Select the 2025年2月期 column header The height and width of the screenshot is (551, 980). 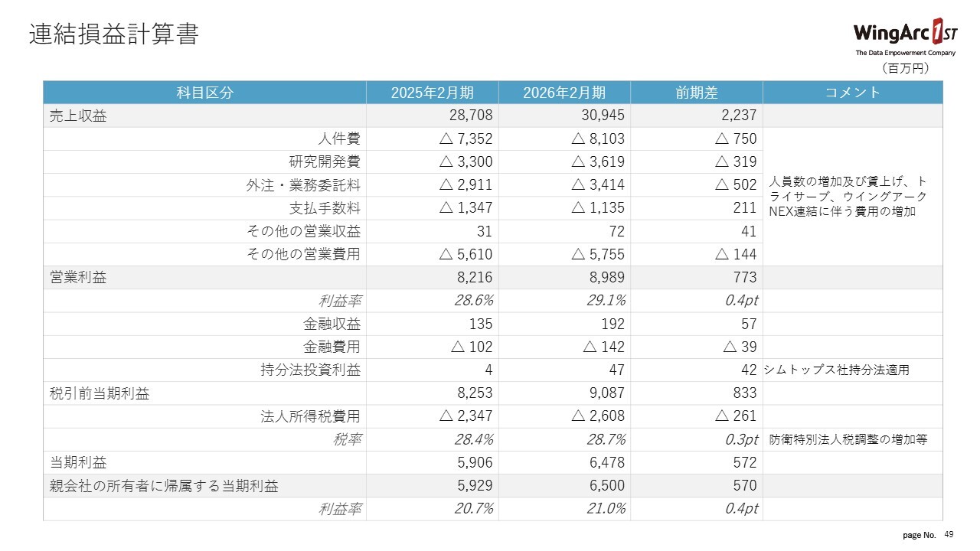(432, 93)
